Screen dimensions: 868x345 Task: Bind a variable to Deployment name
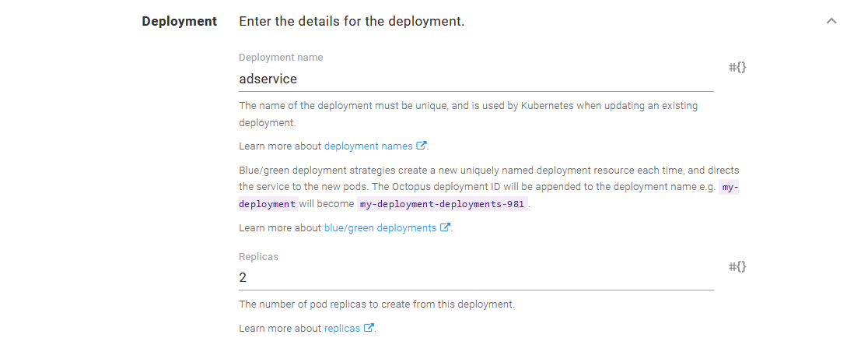737,68
